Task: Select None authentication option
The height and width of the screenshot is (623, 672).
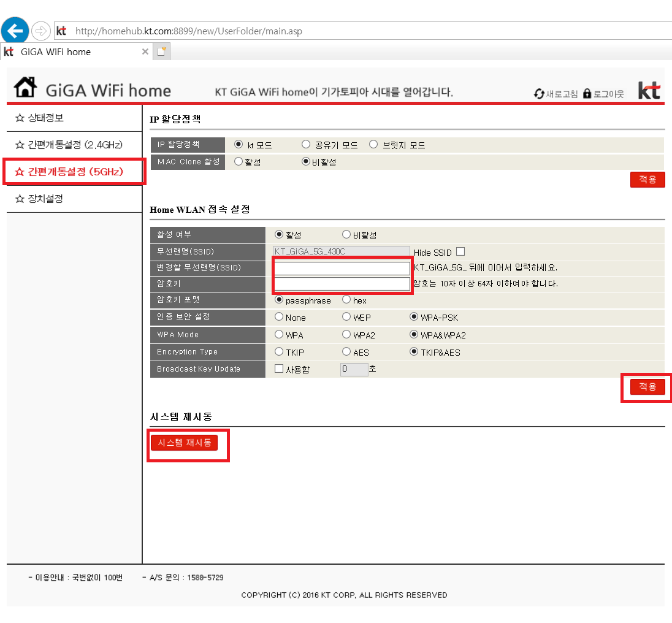Action: (279, 316)
